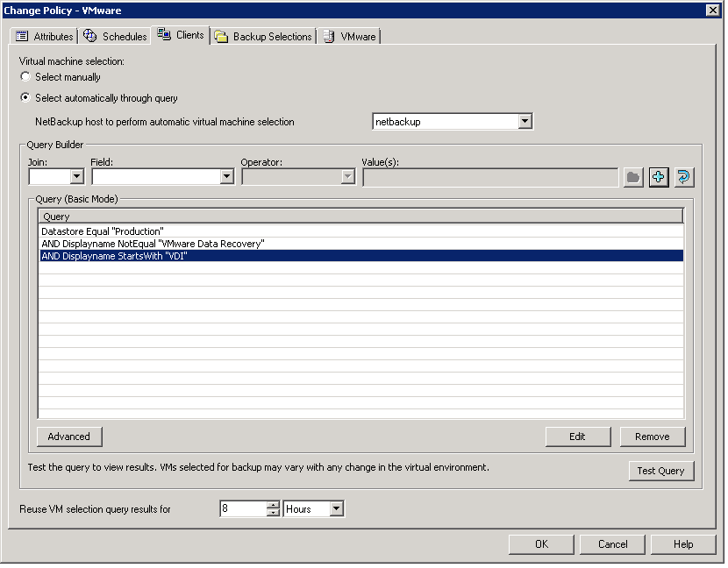This screenshot has width=728, height=568.
Task: Click the up stepper on reuse hours
Action: click(x=271, y=505)
